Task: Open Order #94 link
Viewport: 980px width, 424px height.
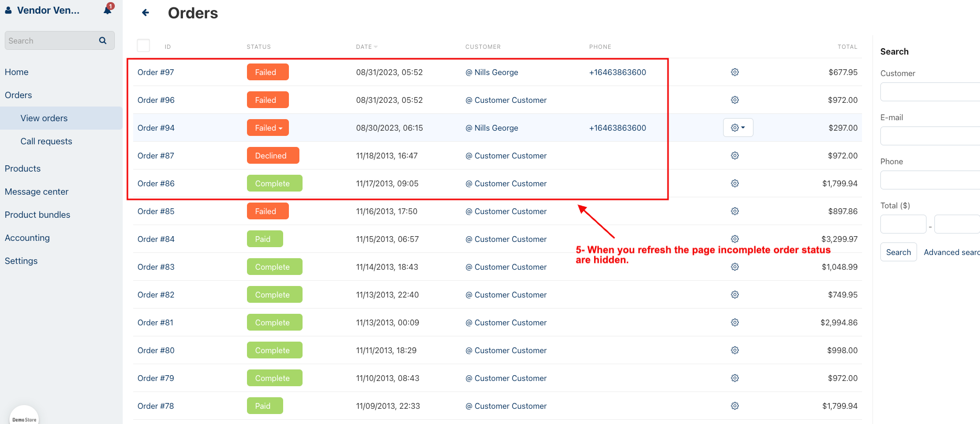Action: pyautogui.click(x=156, y=128)
